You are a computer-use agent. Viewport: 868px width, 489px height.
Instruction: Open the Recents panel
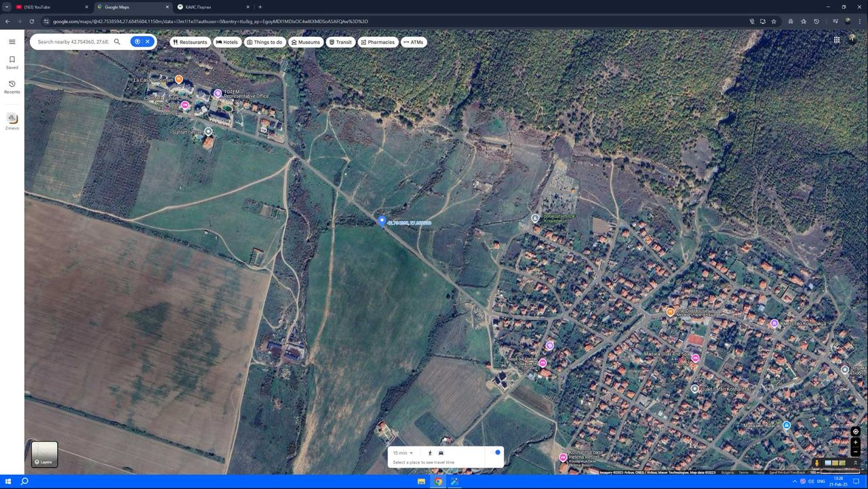click(12, 87)
